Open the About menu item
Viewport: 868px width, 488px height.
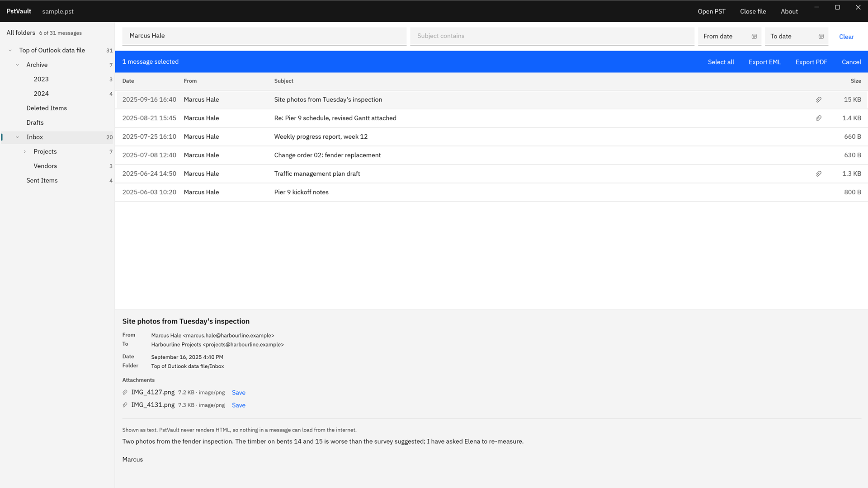(789, 11)
